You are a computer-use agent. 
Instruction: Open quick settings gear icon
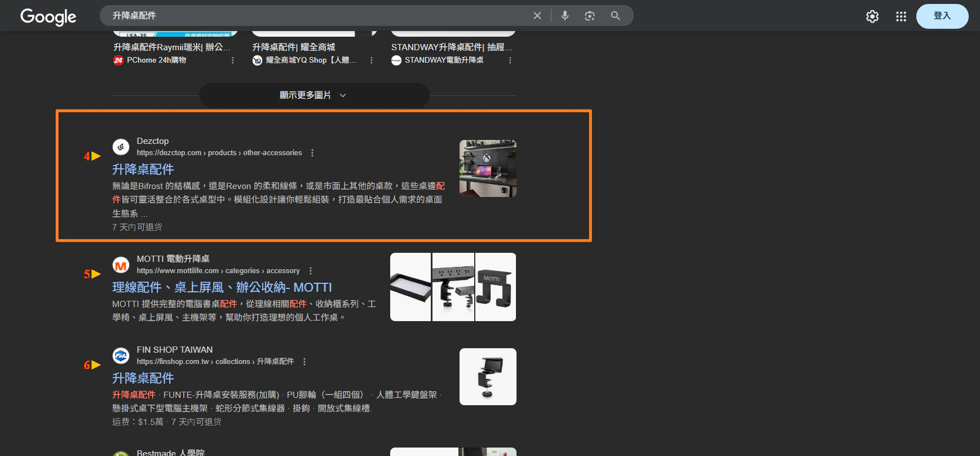[872, 16]
